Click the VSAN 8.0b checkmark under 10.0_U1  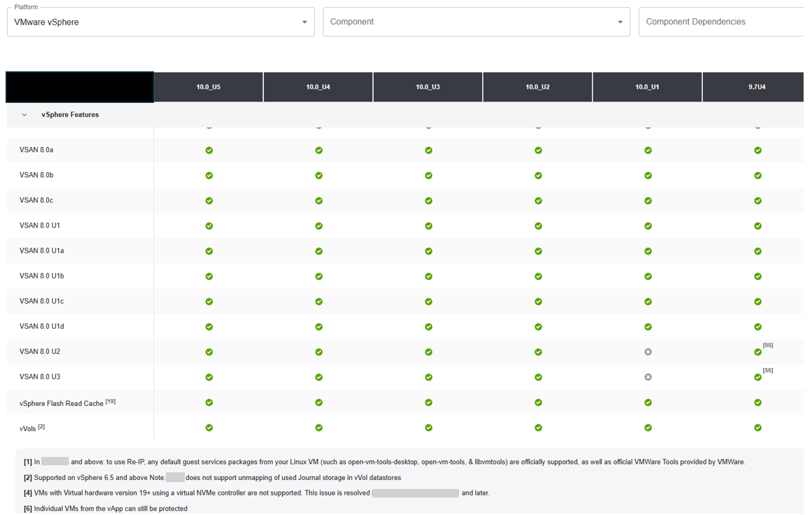(647, 176)
